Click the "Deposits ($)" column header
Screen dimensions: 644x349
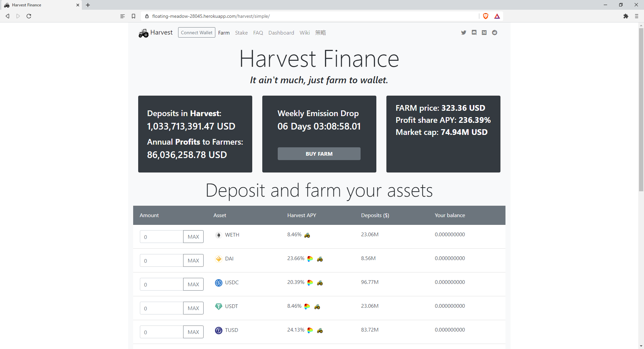click(375, 215)
